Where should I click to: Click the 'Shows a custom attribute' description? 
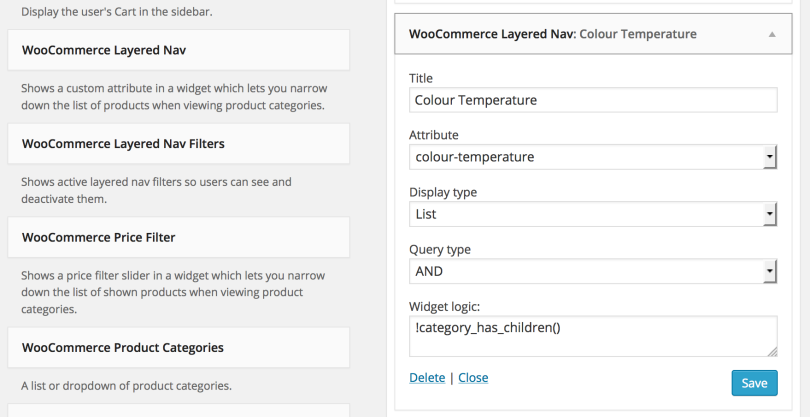click(174, 97)
